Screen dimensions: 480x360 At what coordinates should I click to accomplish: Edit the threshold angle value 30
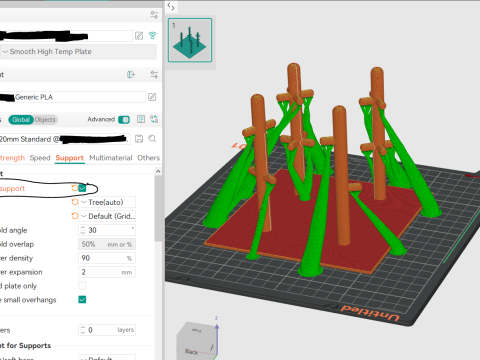(107, 230)
